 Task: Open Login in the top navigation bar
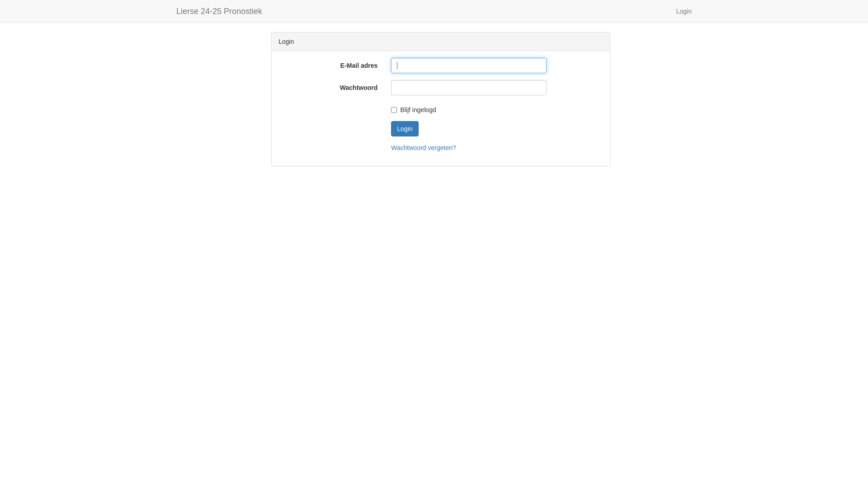(684, 11)
